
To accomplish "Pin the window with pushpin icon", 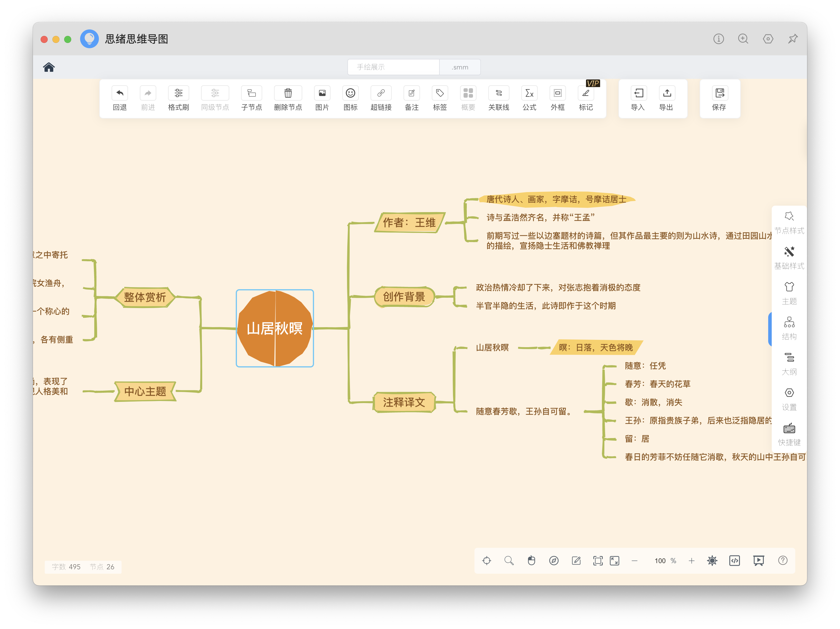I will pyautogui.click(x=793, y=39).
